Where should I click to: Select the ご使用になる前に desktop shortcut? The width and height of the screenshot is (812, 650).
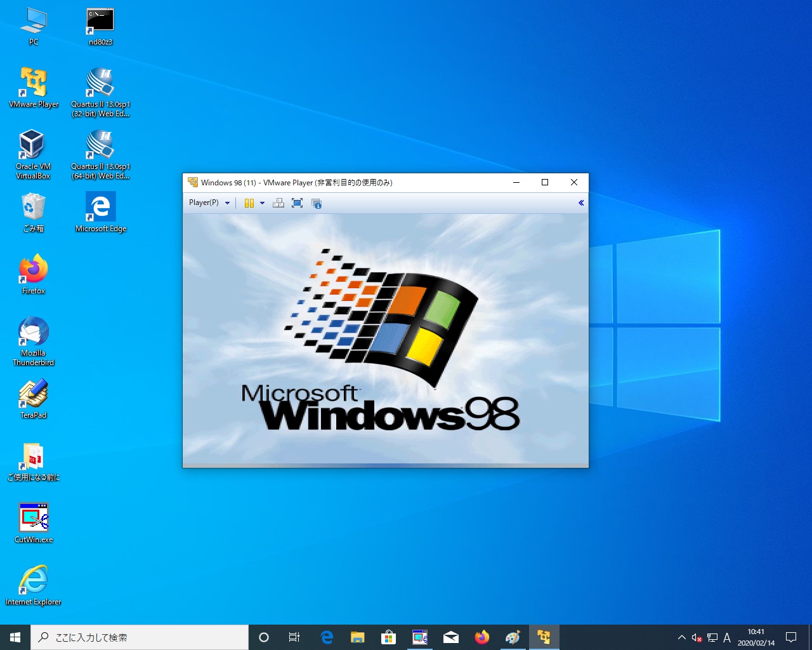click(x=34, y=461)
